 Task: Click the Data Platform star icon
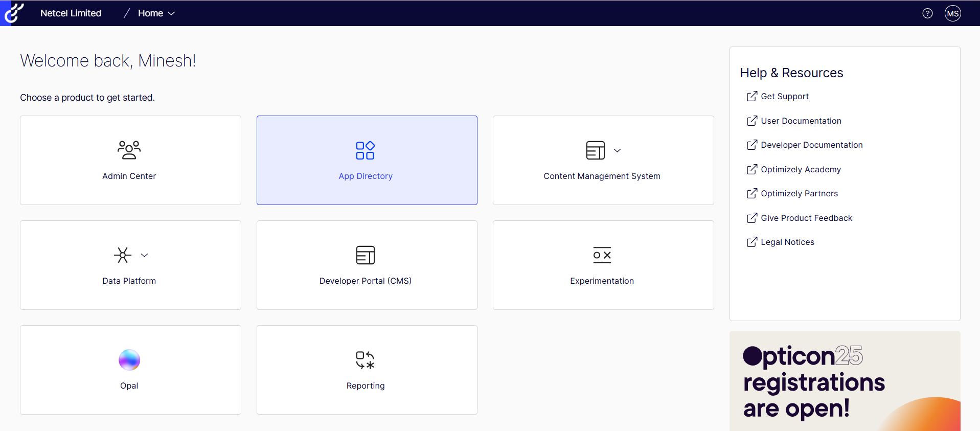(x=123, y=255)
